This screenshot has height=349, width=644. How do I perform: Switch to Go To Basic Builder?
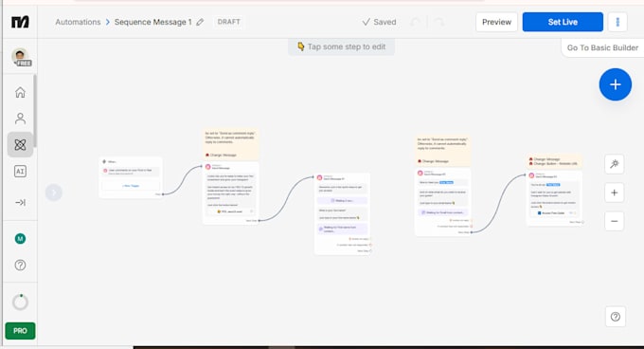(602, 47)
